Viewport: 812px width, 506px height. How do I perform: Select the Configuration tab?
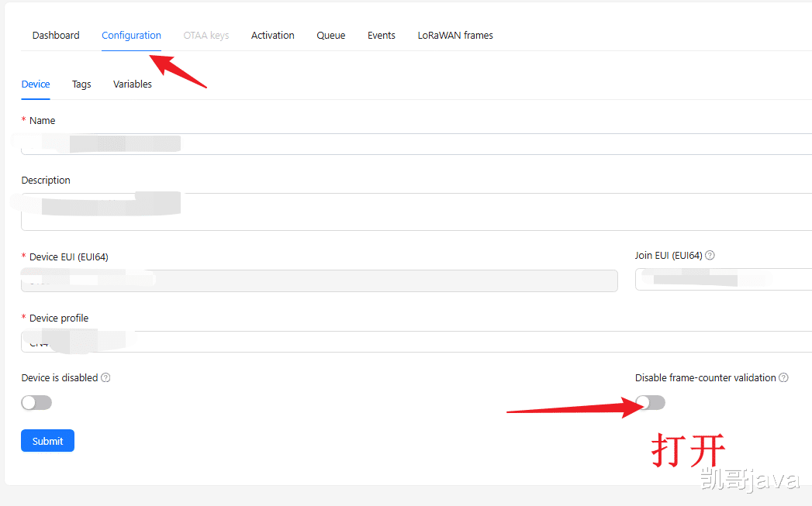point(131,35)
